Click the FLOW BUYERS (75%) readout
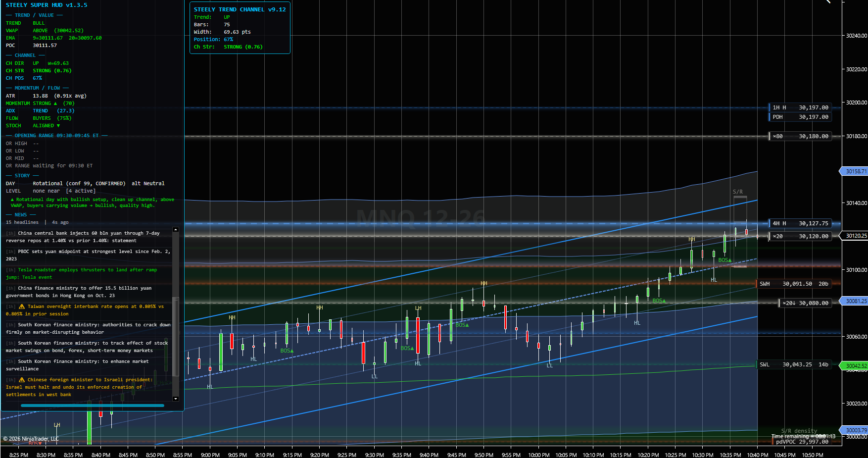 click(x=39, y=118)
